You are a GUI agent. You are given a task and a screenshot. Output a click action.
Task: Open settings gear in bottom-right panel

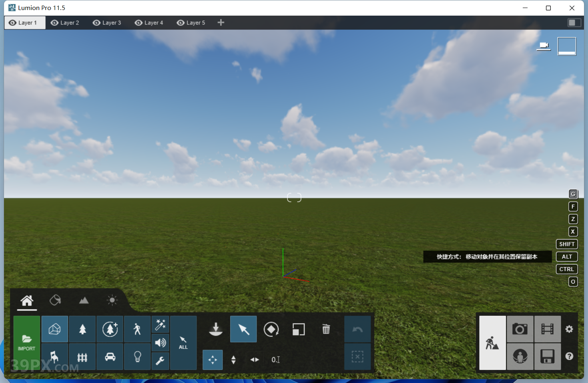click(569, 329)
